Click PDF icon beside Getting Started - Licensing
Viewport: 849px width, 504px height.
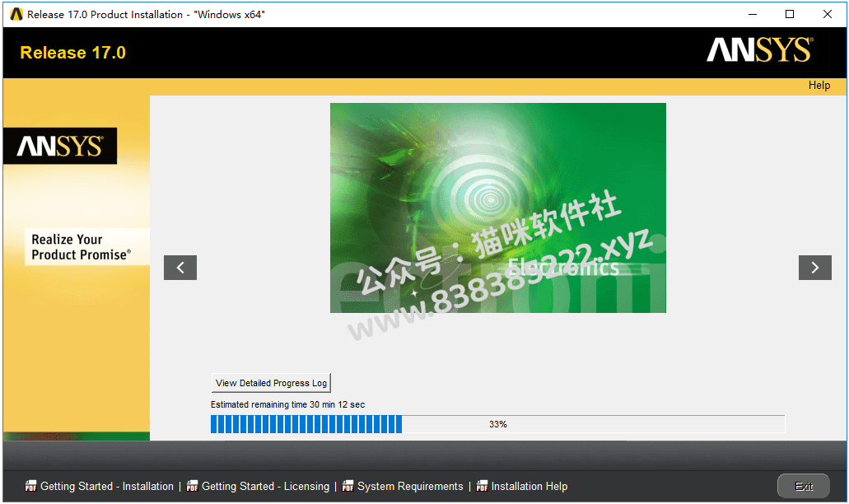(x=192, y=486)
